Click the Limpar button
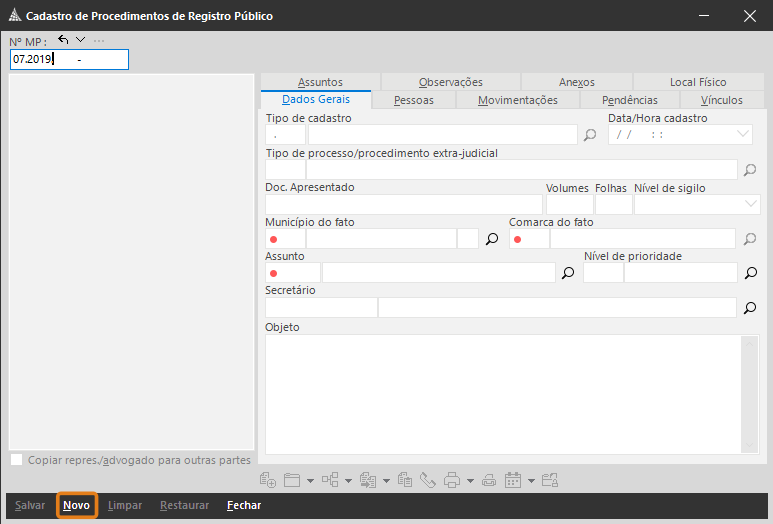 [x=125, y=505]
